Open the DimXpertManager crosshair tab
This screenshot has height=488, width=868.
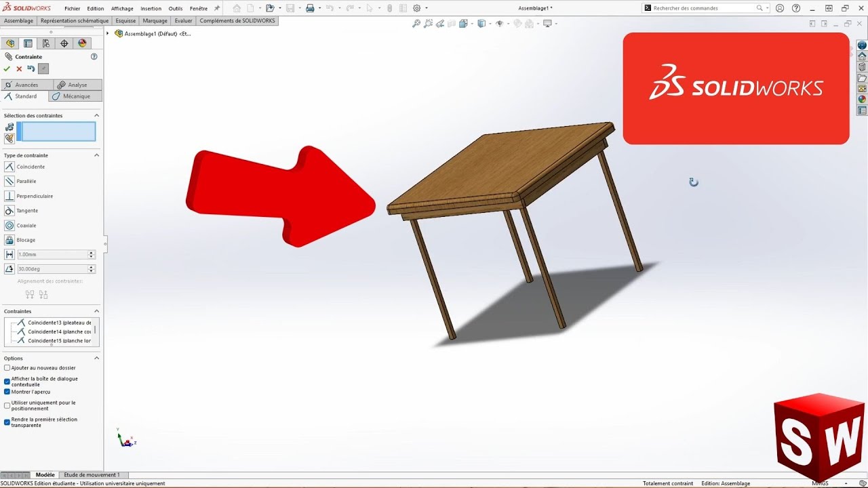click(x=64, y=43)
